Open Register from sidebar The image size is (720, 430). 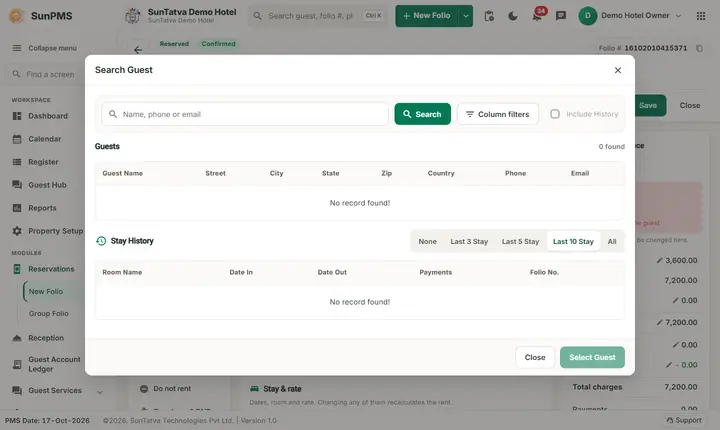[43, 162]
